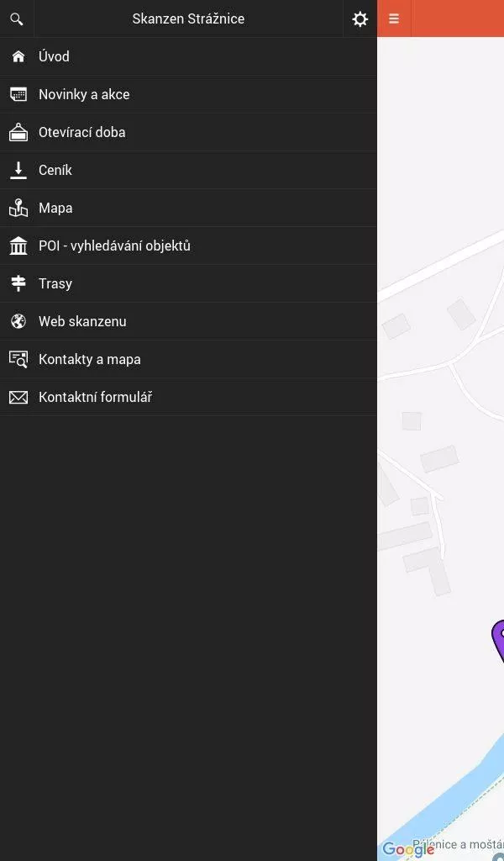Open POI - vyhledávání objektů
The width and height of the screenshot is (504, 861).
point(189,246)
